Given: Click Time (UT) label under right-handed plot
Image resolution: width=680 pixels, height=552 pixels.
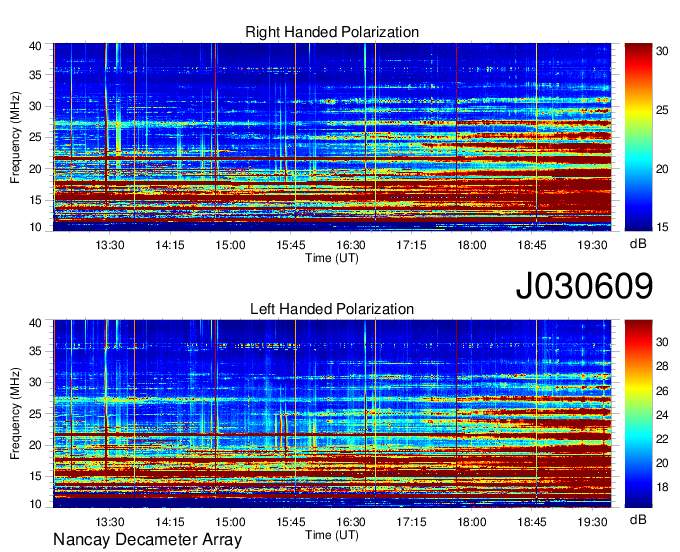Looking at the screenshot, I should (x=332, y=258).
